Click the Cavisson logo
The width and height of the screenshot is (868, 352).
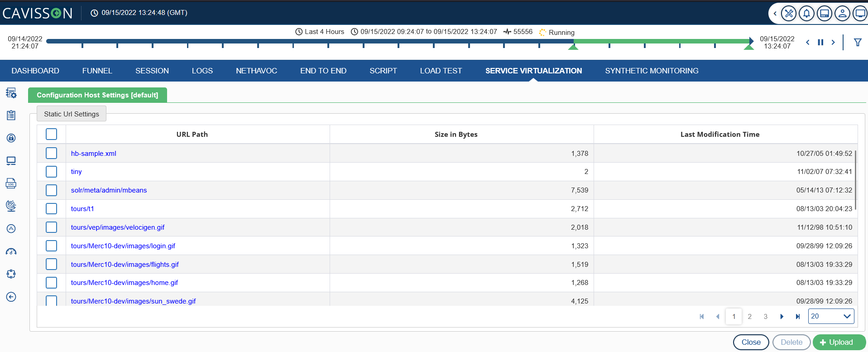[38, 13]
